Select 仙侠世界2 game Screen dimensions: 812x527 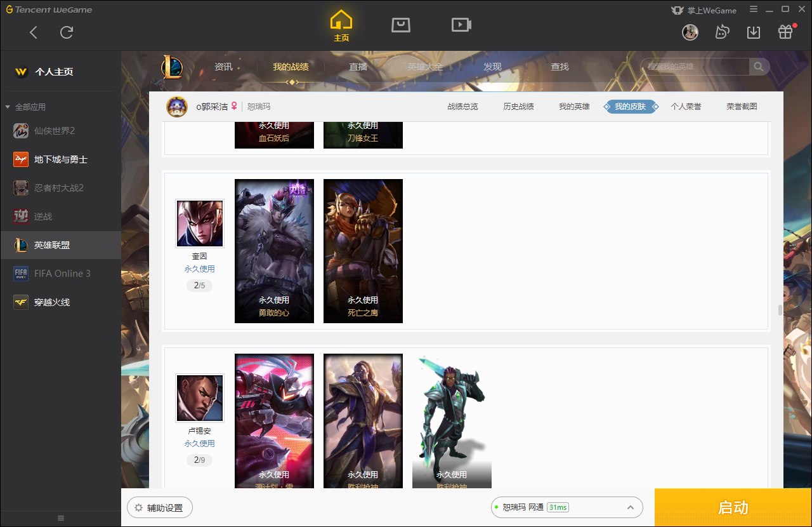[x=60, y=131]
